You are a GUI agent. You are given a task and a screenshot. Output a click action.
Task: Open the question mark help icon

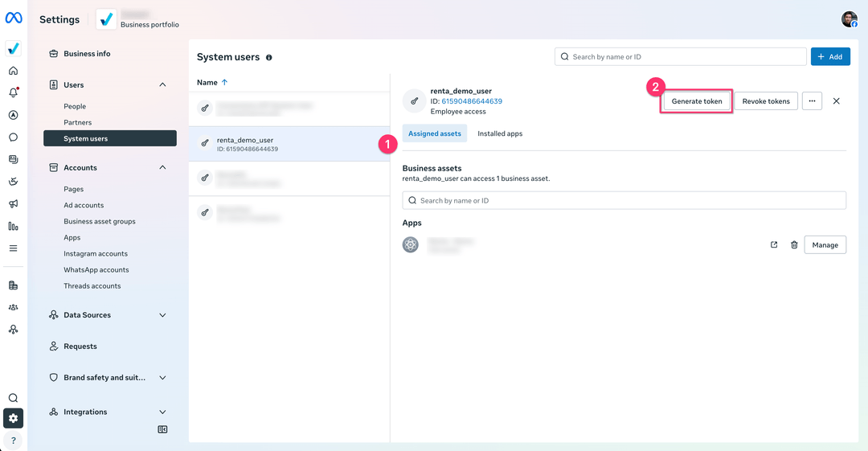point(14,441)
